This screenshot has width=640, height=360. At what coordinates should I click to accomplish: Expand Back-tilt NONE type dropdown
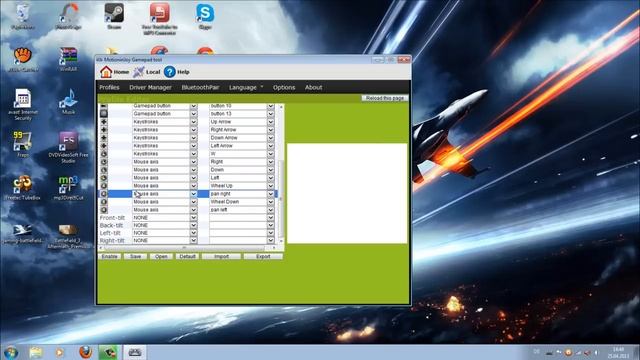coord(193,225)
